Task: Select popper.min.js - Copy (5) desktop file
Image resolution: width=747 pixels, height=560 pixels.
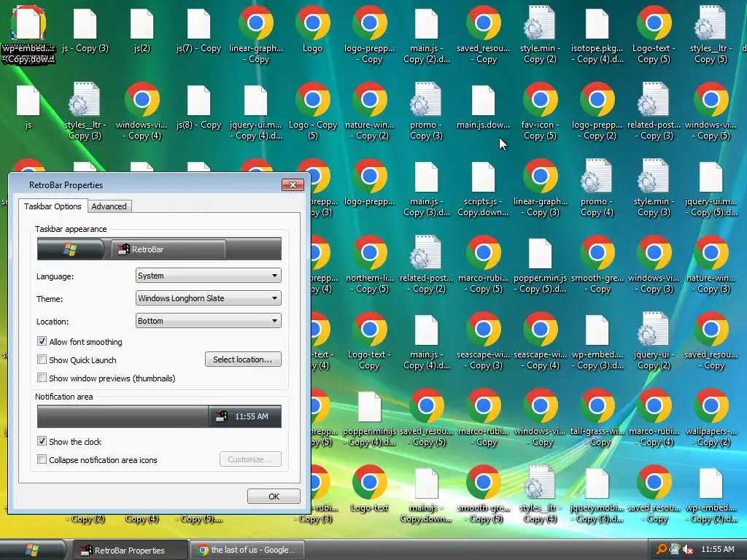Action: [541, 264]
